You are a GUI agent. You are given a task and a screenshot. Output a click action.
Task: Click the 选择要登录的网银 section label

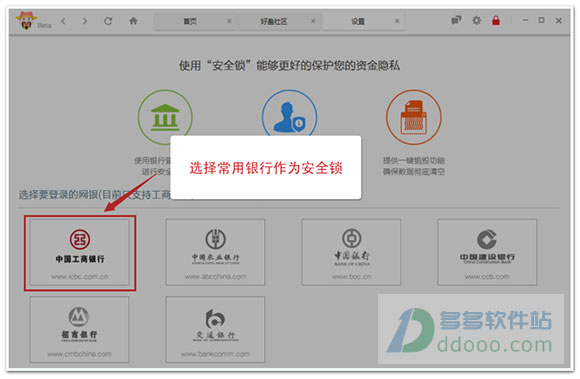pyautogui.click(x=94, y=194)
